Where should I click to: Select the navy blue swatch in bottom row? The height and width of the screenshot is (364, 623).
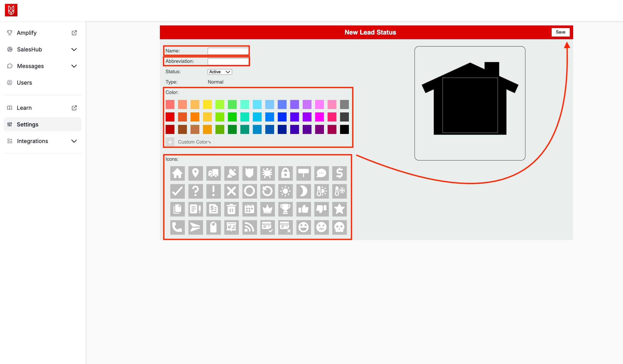click(x=282, y=130)
